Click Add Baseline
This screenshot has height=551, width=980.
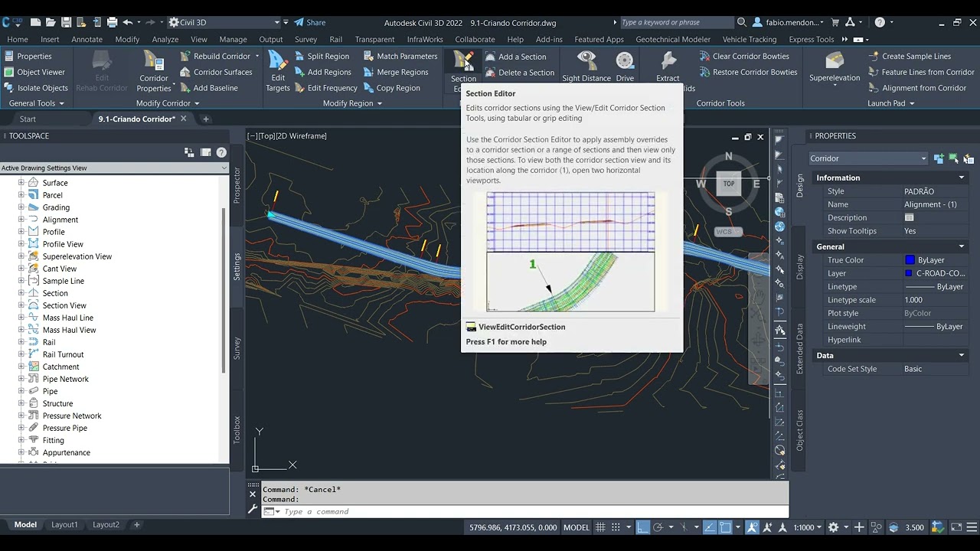tap(208, 88)
